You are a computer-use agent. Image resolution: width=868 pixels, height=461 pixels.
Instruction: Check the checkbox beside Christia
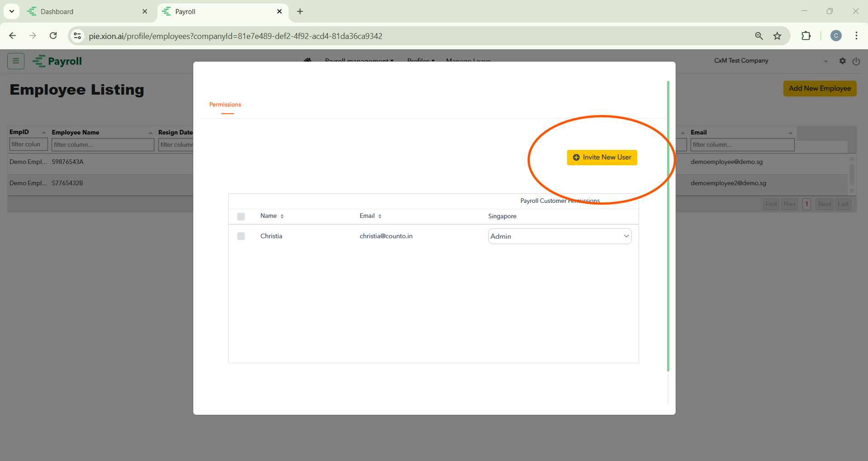[241, 236]
